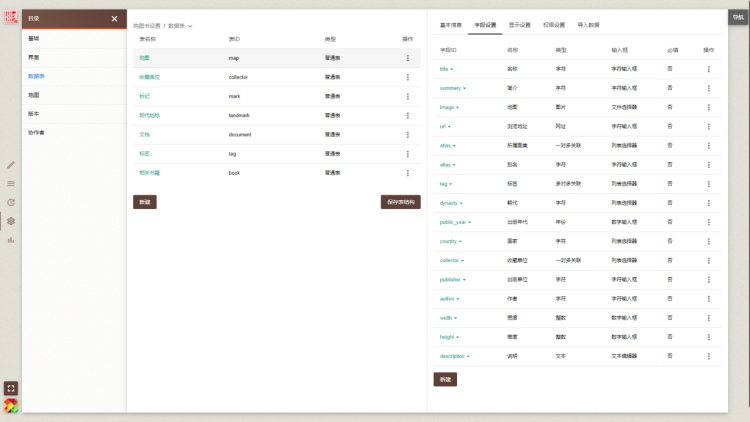Screen dimensions: 750x422
Task: Expand the tag field ID dropdown
Action: click(x=451, y=184)
